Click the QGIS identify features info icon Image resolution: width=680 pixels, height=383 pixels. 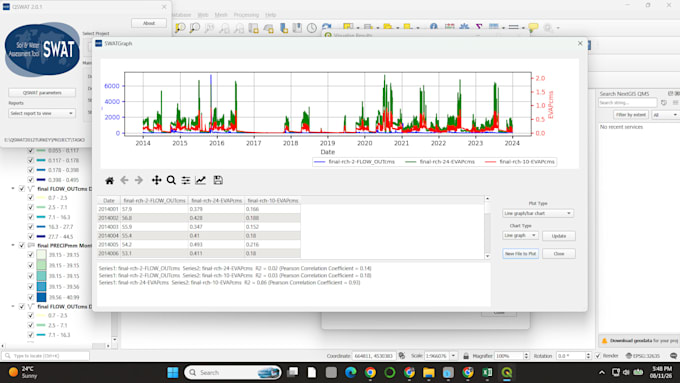[x=434, y=27]
